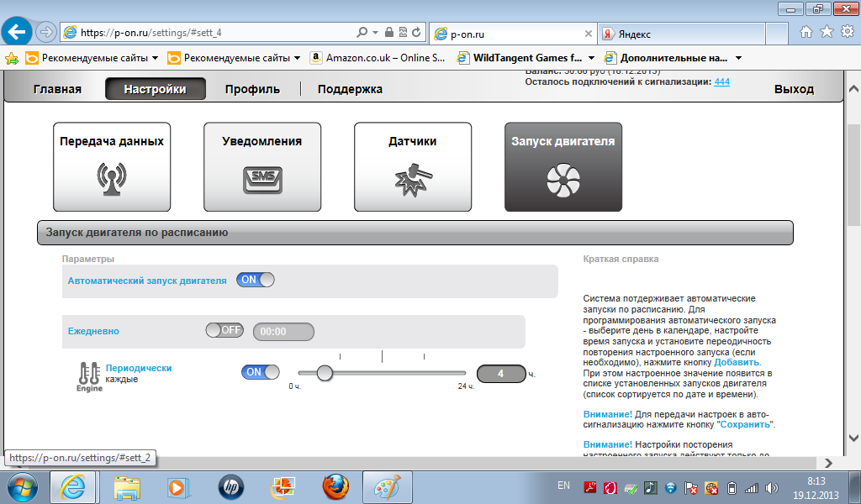
Task: Turn on the Ежедневно switch
Action: click(224, 331)
